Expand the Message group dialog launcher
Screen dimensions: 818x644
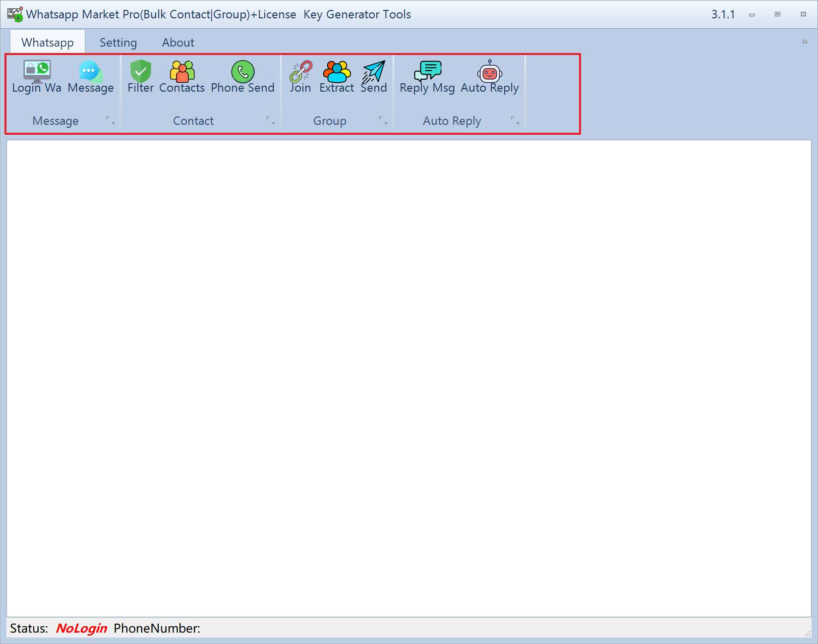[x=111, y=120]
